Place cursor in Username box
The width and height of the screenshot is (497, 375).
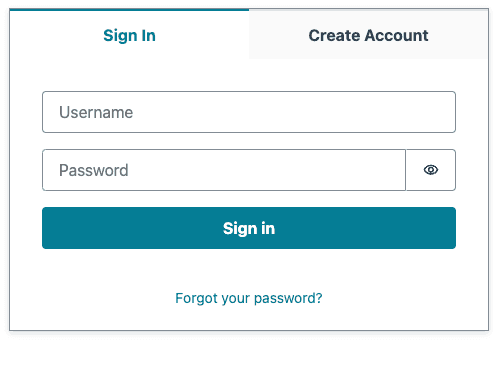[249, 112]
